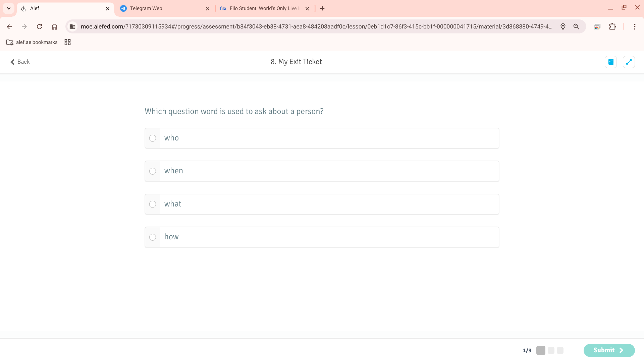This screenshot has height=362, width=644.
Task: Click the fullscreen expand icon
Action: pyautogui.click(x=629, y=62)
